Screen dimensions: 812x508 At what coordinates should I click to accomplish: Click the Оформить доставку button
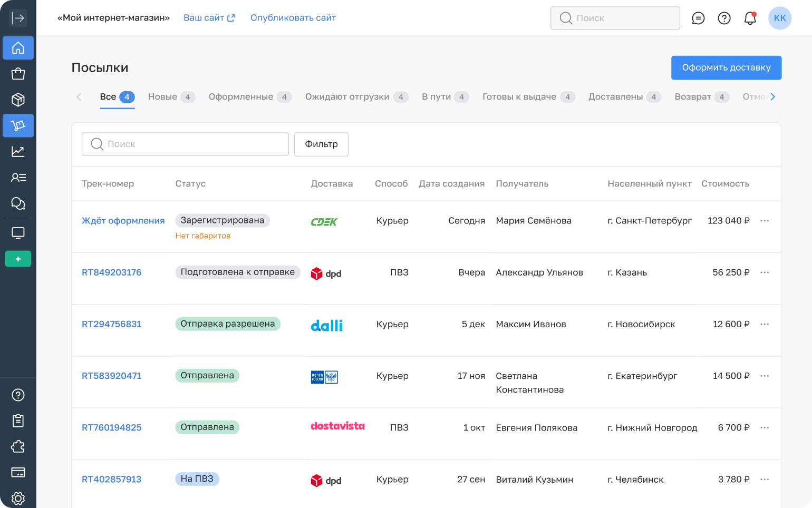pos(726,68)
